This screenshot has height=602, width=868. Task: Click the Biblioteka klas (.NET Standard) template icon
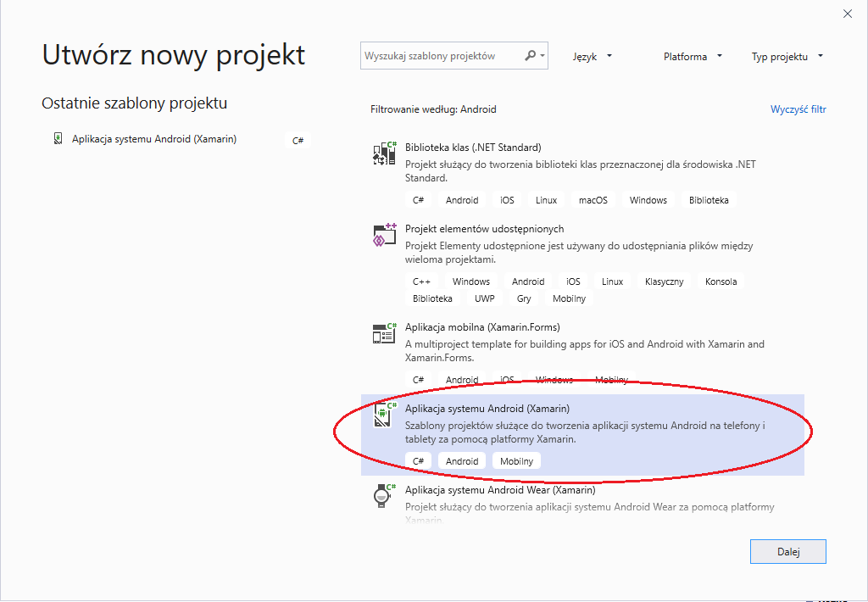[384, 153]
